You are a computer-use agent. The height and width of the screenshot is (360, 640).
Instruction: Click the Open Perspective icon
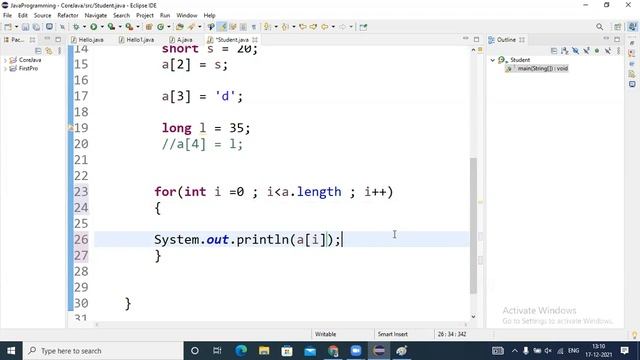(x=618, y=27)
